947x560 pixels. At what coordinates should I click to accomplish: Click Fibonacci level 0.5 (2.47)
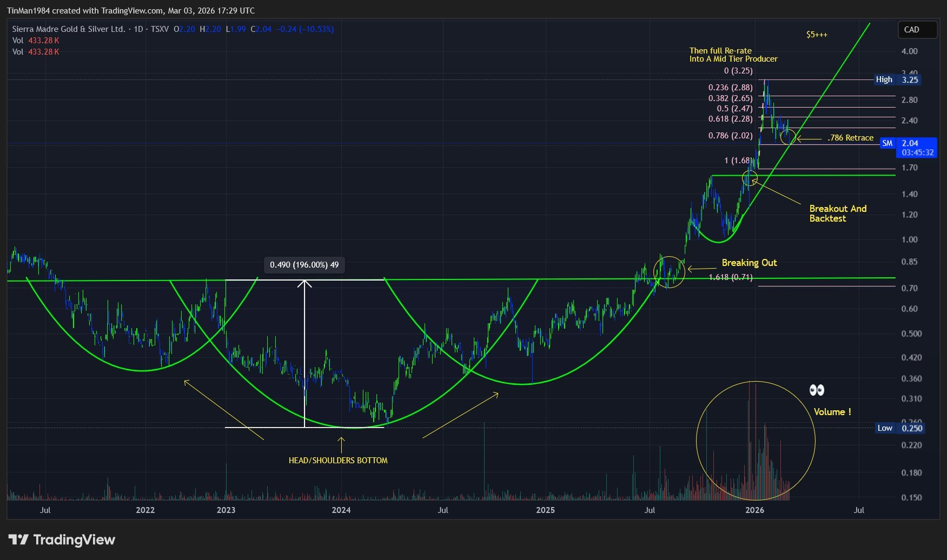(x=734, y=109)
